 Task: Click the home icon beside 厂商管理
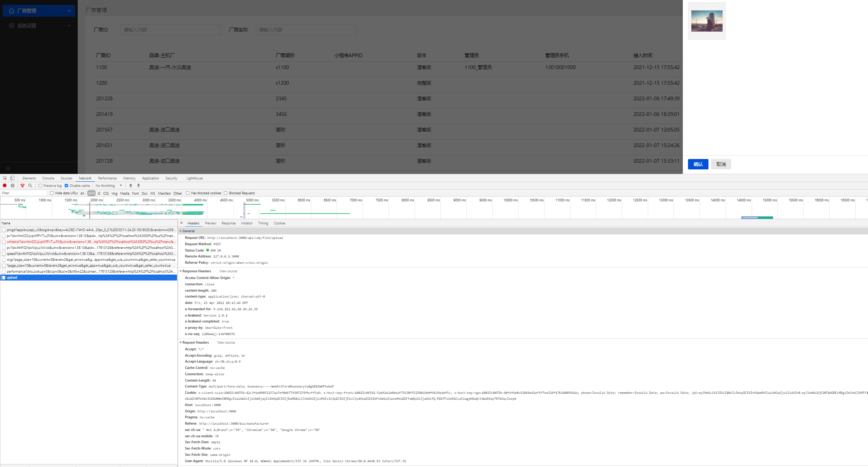point(12,11)
